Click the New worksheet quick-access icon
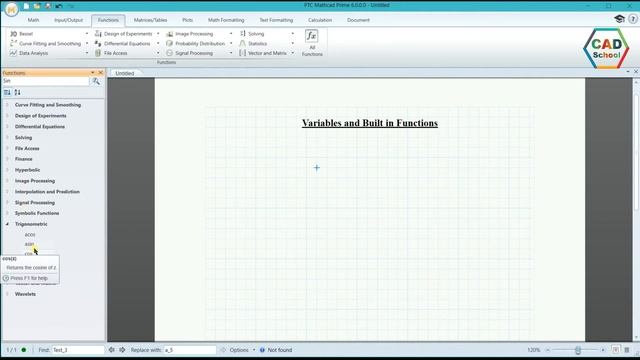The width and height of the screenshot is (640, 360). [x=26, y=6]
